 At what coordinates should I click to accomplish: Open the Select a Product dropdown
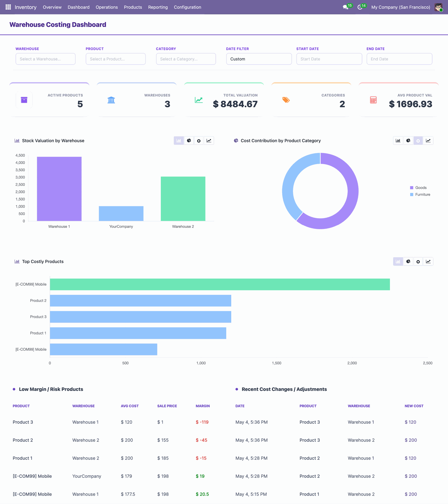[x=116, y=59]
